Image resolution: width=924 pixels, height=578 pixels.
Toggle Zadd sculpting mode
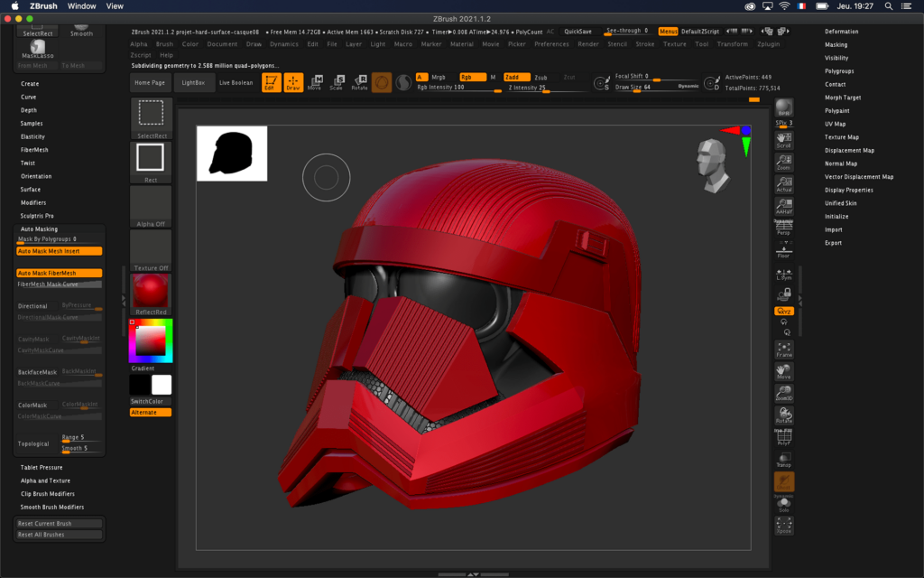pos(516,77)
